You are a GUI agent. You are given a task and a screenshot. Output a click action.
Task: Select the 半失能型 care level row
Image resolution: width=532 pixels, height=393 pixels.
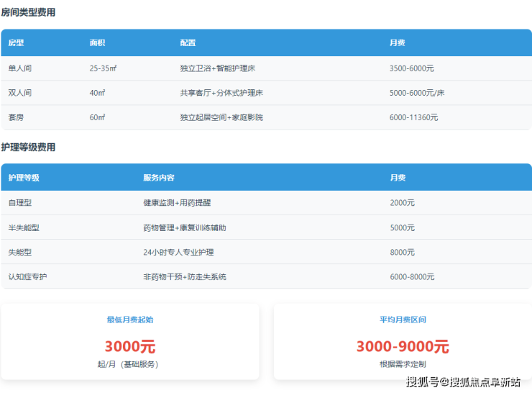pos(24,227)
